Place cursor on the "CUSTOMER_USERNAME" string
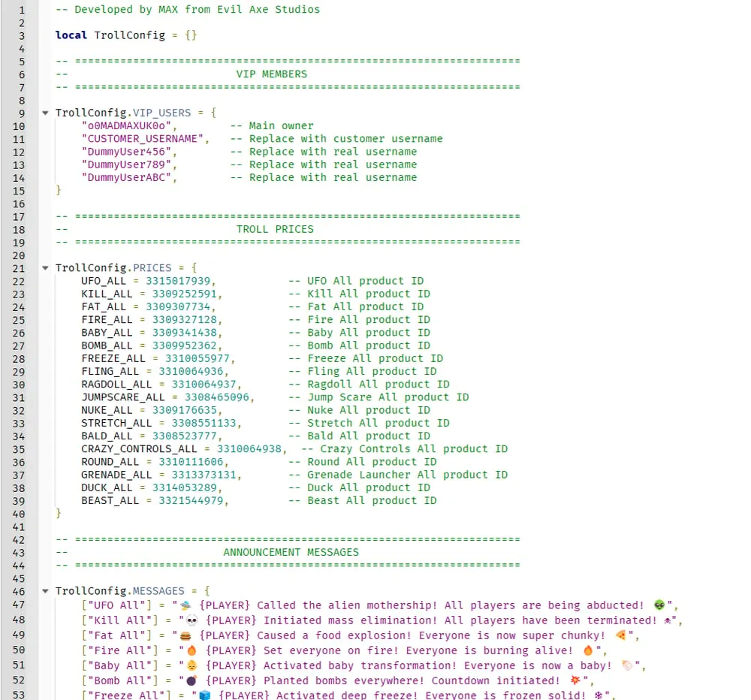Image resolution: width=751 pixels, height=700 pixels. tap(143, 139)
